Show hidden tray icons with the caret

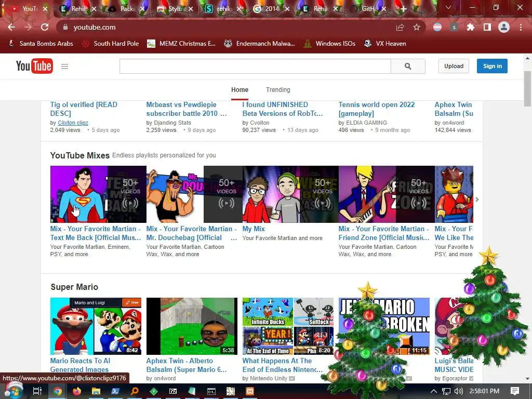click(x=434, y=391)
